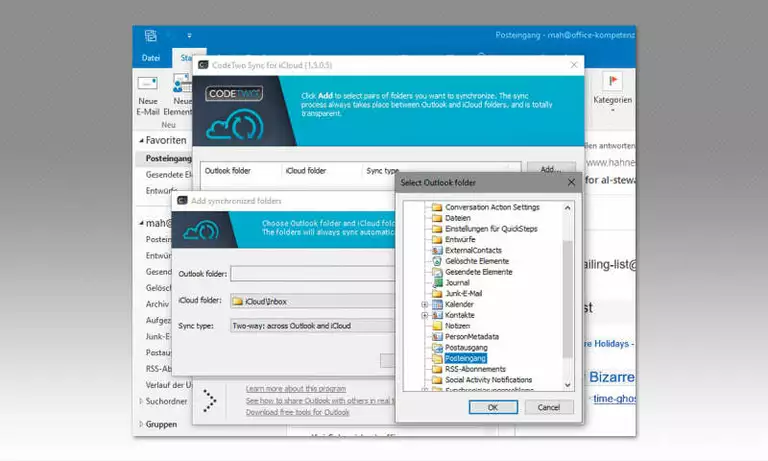
Task: Confirm folder selection with OK button
Action: click(493, 407)
